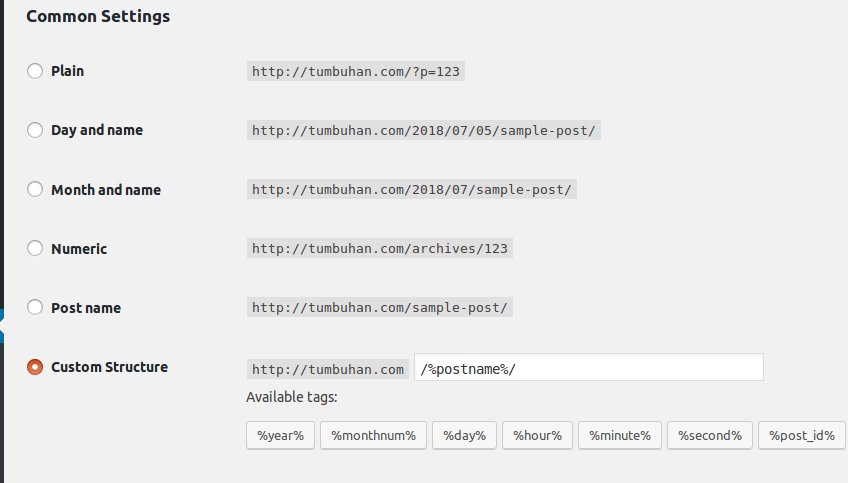This screenshot has width=848, height=483.
Task: Click the archives/123 example URL
Action: point(379,249)
